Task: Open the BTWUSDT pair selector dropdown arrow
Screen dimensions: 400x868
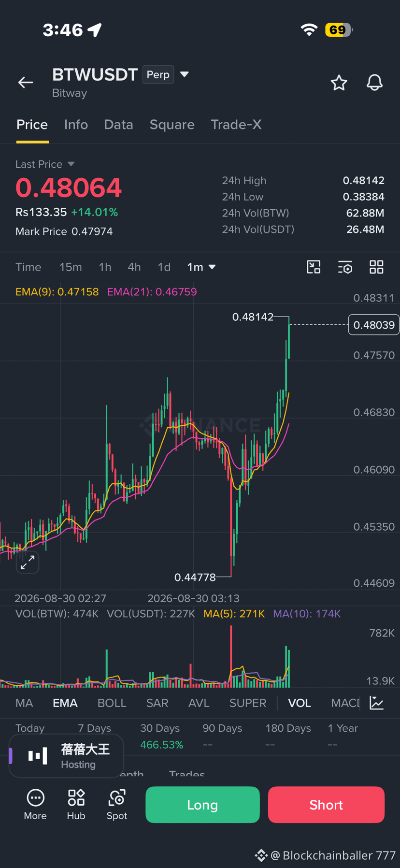Action: (184, 74)
